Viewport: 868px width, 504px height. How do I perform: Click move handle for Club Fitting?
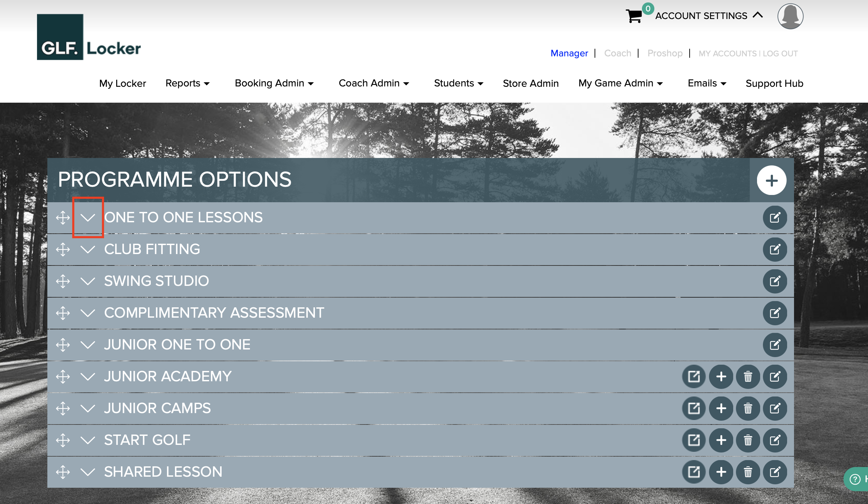(63, 249)
